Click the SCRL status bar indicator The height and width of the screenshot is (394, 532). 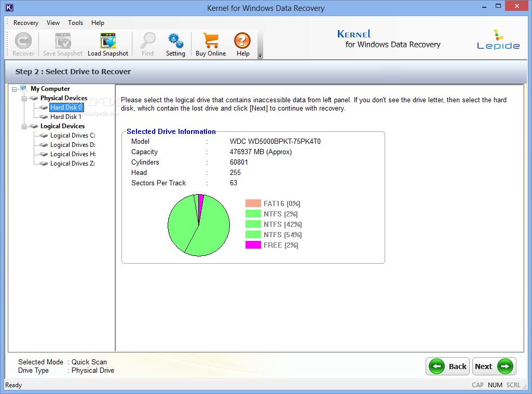tap(513, 385)
